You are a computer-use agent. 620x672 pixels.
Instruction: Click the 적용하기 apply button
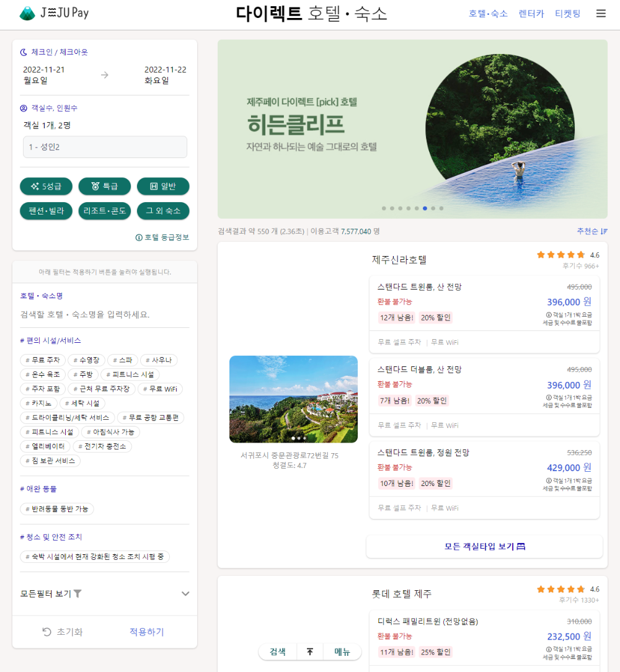[x=147, y=632]
